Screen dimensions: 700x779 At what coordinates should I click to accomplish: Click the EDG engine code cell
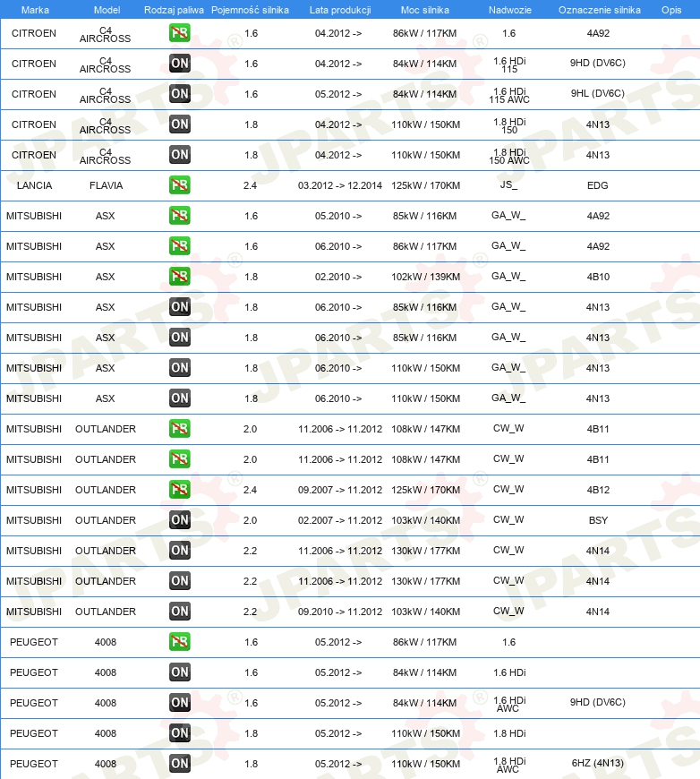598,185
